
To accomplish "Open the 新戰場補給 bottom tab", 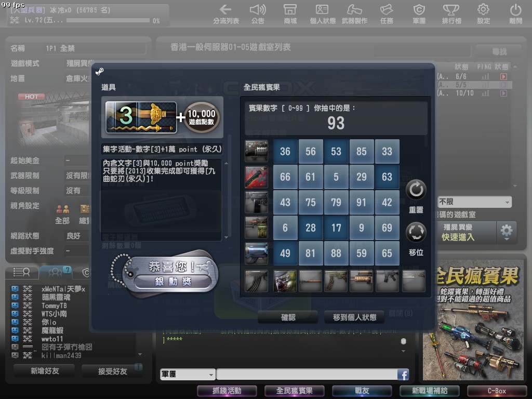I will point(430,391).
